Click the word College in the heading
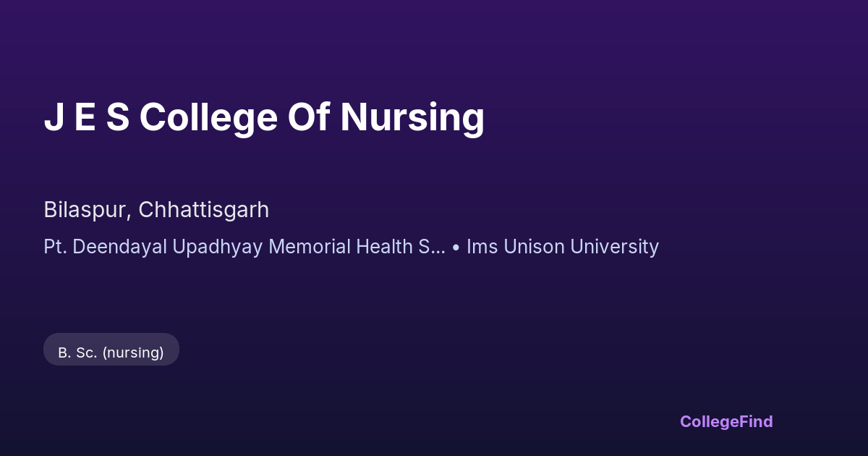Viewport: 868px width, 456px height. click(x=208, y=117)
